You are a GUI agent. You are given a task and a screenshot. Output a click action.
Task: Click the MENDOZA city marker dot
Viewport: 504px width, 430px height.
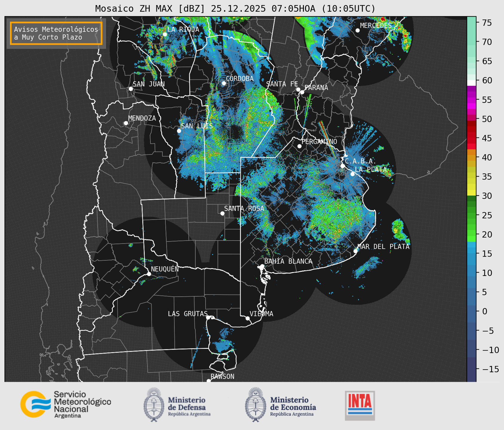click(126, 123)
